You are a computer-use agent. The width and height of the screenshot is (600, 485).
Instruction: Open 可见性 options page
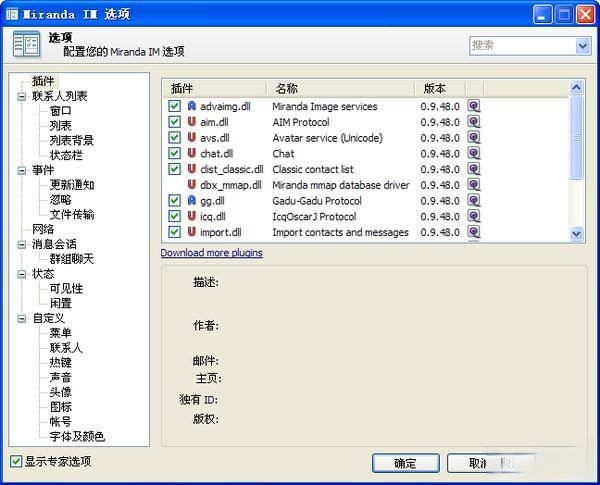pos(66,289)
